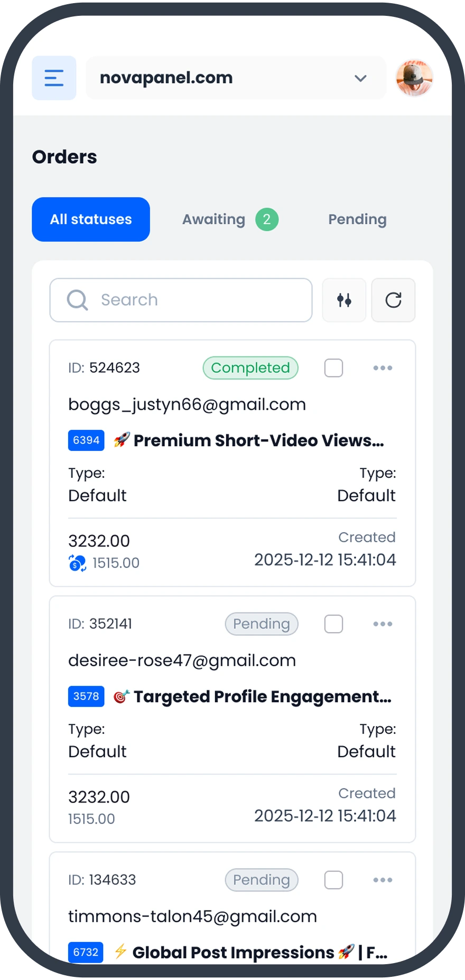Click email desiree-rose47@gmail.com

(182, 661)
